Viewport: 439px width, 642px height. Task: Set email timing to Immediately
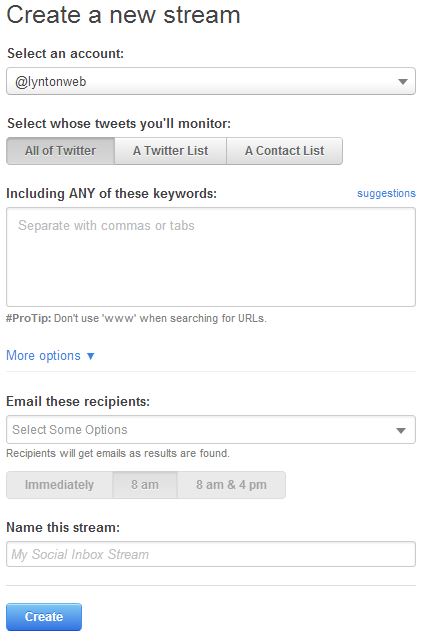pos(59,485)
